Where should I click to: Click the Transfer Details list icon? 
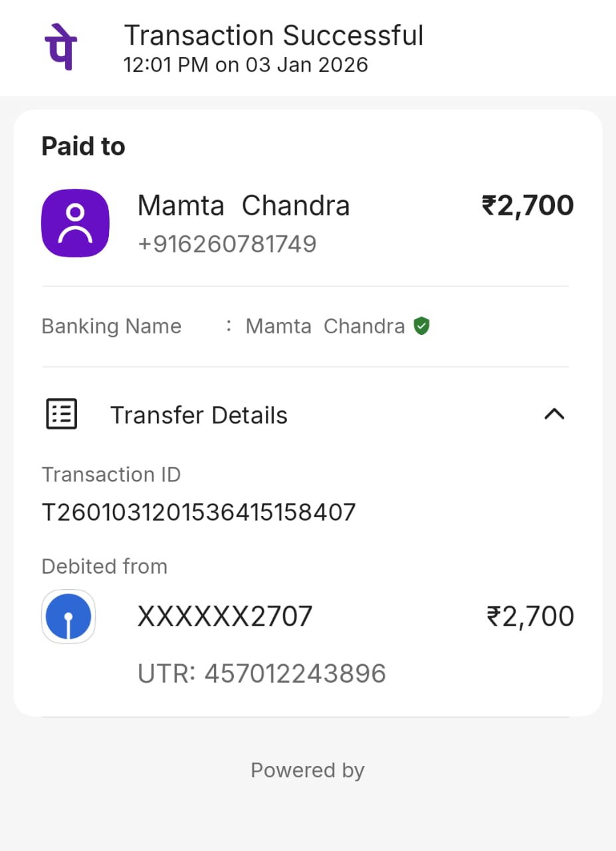(x=61, y=414)
